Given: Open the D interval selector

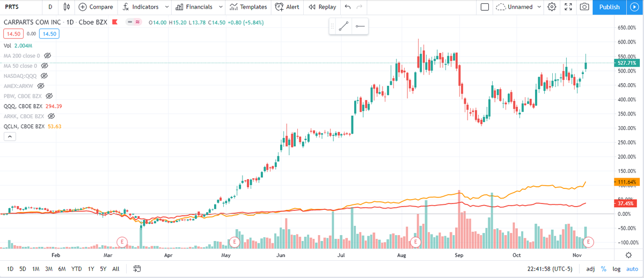Looking at the screenshot, I should 50,7.
